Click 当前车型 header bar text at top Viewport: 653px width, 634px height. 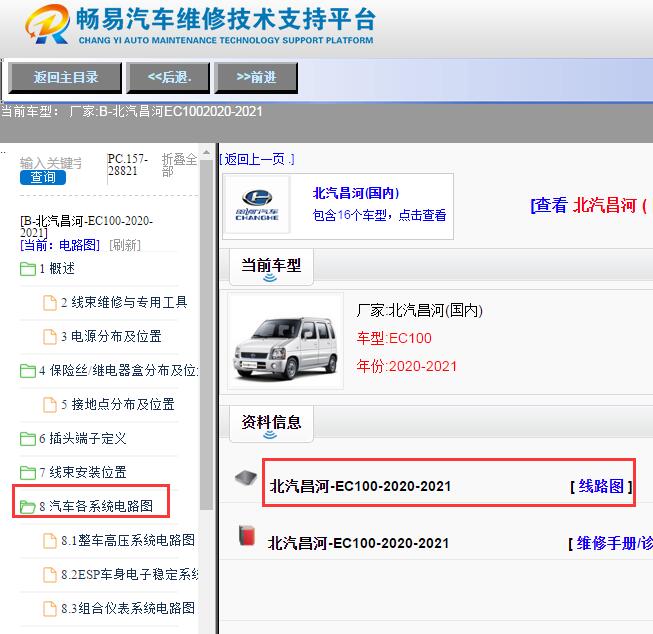[x=132, y=112]
